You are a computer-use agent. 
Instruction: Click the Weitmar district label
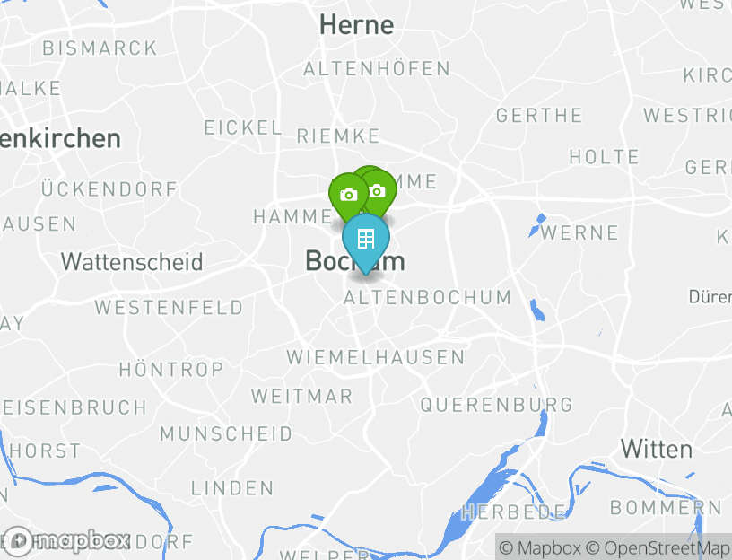coord(302,397)
